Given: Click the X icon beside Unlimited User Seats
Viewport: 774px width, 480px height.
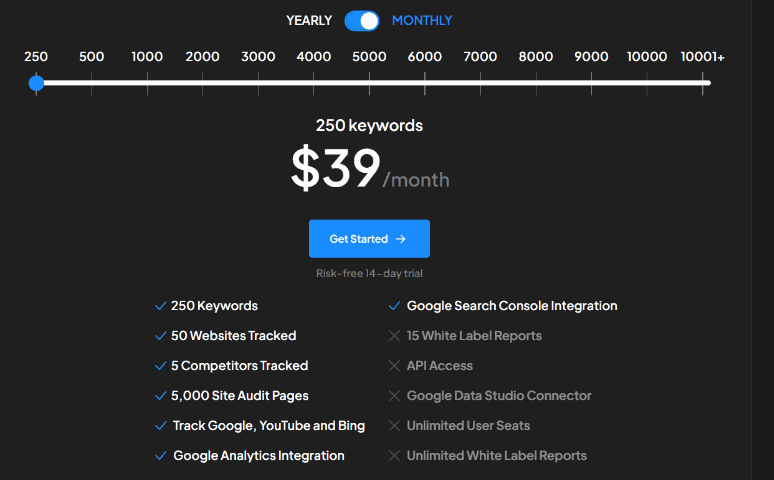Looking at the screenshot, I should click(x=395, y=426).
